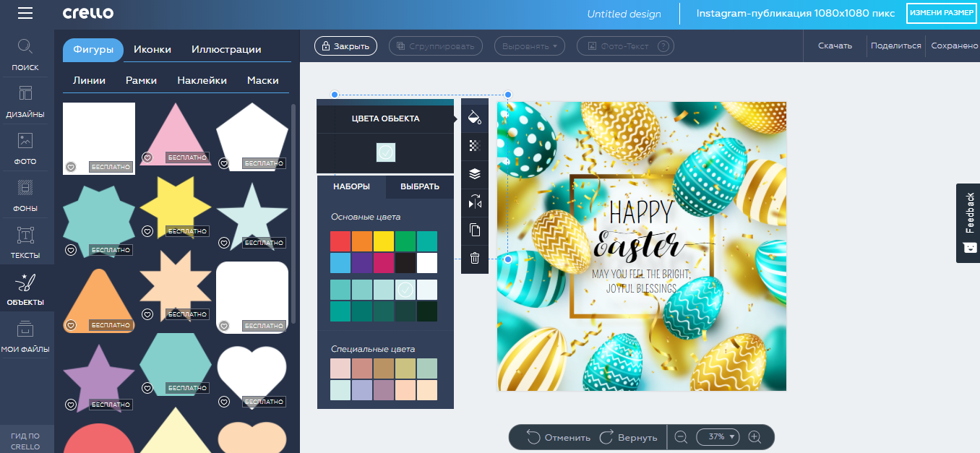The image size is (980, 453).
Task: Open the Выровнять alignment dropdown
Action: pyautogui.click(x=530, y=46)
